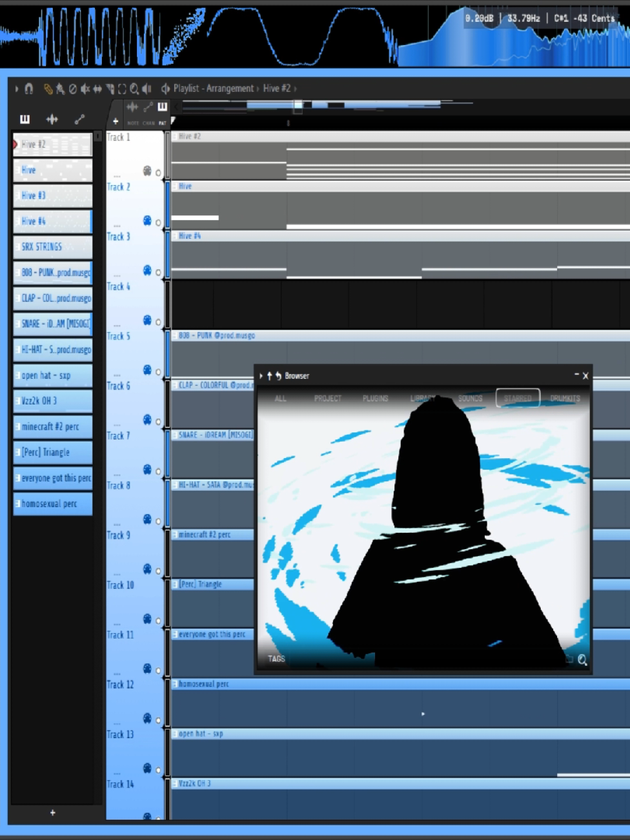Open the Hive #2 breadcrumb dropdown
Screen dimensions: 630x840
point(295,88)
